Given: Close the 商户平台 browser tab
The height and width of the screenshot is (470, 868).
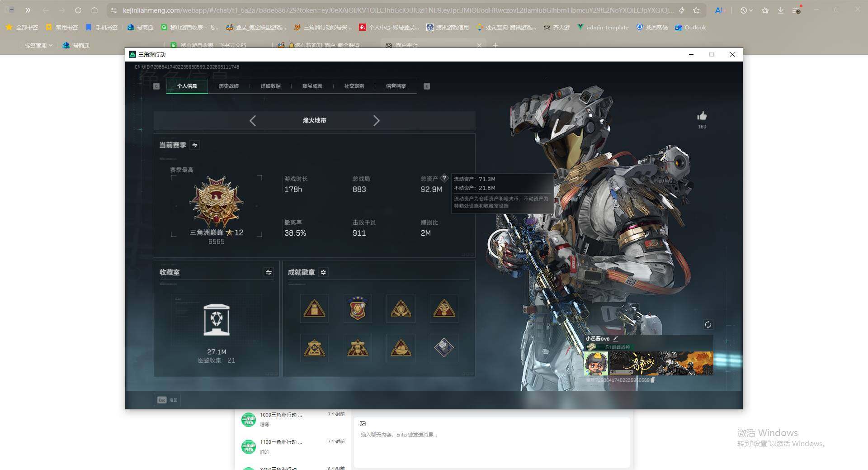Looking at the screenshot, I should (479, 45).
